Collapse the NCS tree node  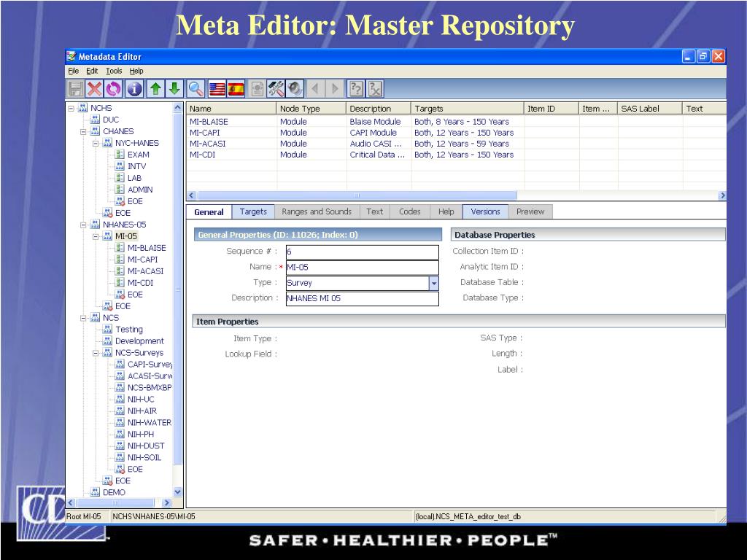point(83,318)
